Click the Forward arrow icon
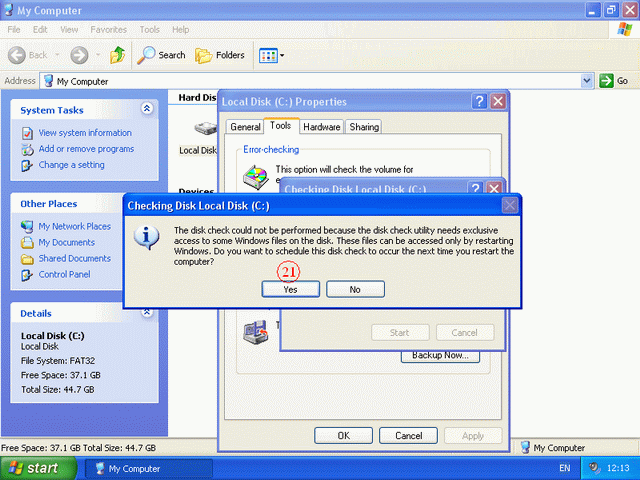The width and height of the screenshot is (640, 480). click(79, 55)
